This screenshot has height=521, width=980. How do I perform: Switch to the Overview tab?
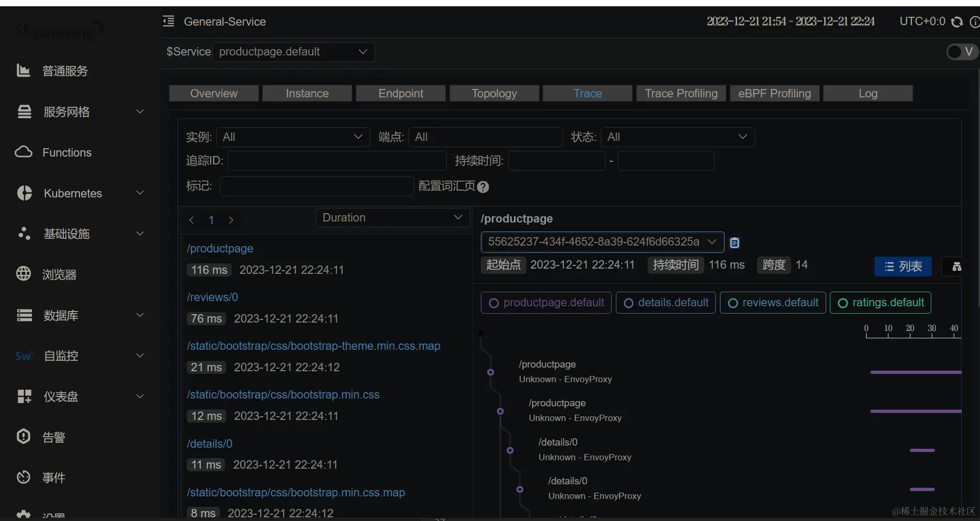[x=214, y=93]
